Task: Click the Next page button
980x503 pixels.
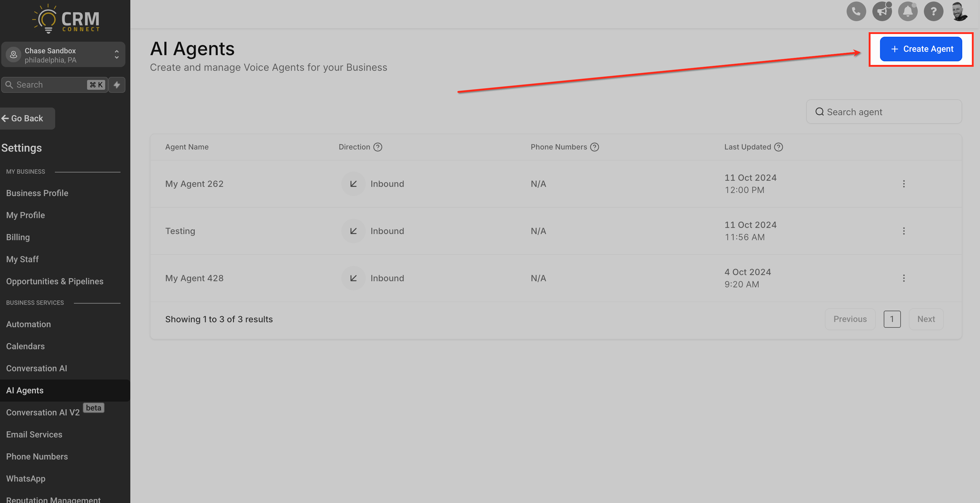Action: [926, 320]
